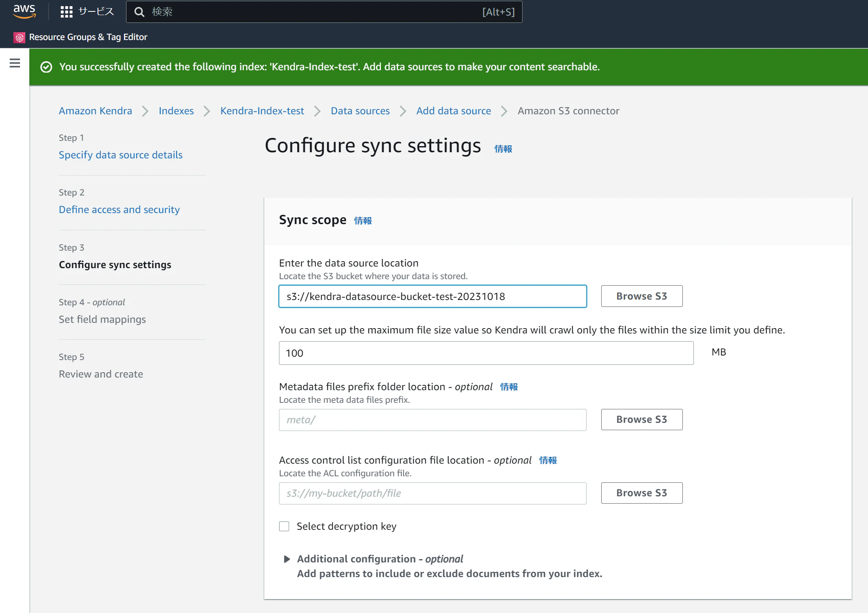Enable the Select decryption key checkbox
Screen dimensions: 868x613
pyautogui.click(x=284, y=526)
